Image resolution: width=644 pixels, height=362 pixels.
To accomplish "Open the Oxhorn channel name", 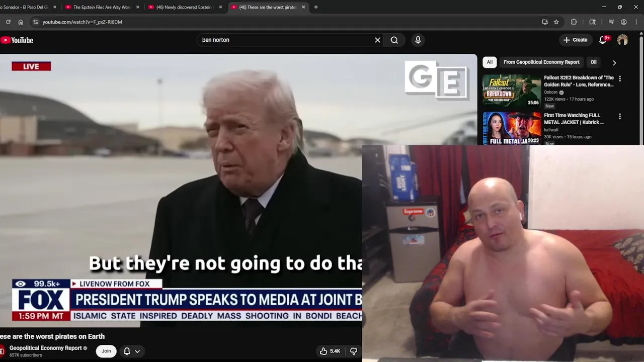I will pyautogui.click(x=550, y=93).
